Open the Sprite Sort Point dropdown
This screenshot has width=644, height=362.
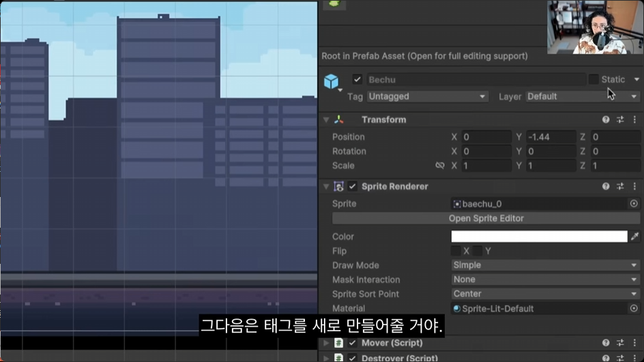[x=546, y=294]
